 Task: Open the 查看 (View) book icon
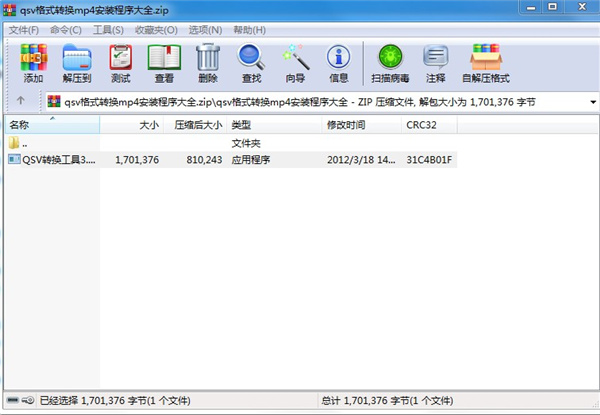click(164, 62)
